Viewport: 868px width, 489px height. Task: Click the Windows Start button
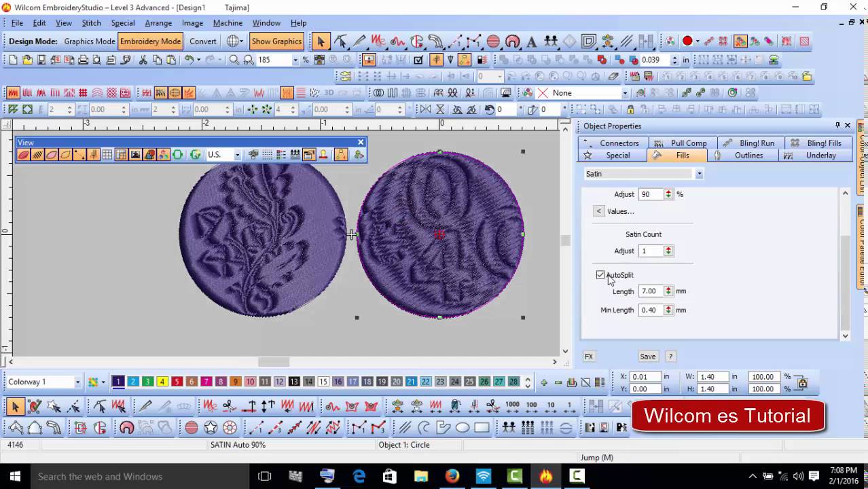[x=15, y=477]
